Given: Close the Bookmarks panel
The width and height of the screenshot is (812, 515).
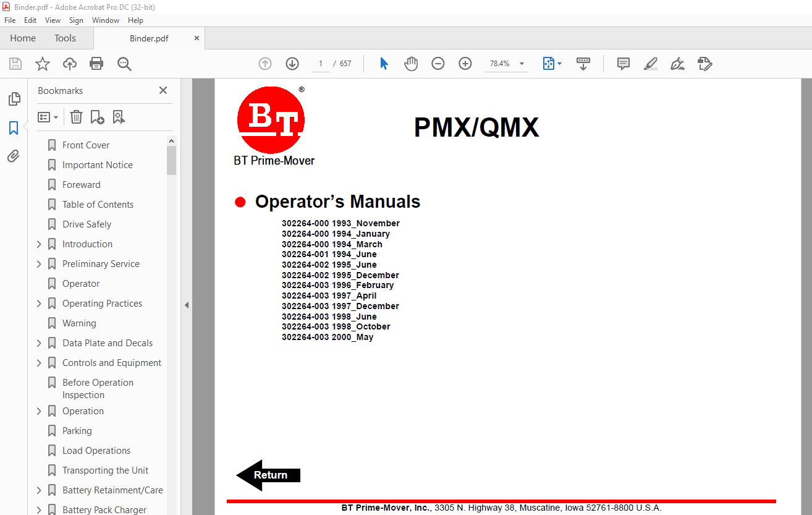Looking at the screenshot, I should (163, 90).
